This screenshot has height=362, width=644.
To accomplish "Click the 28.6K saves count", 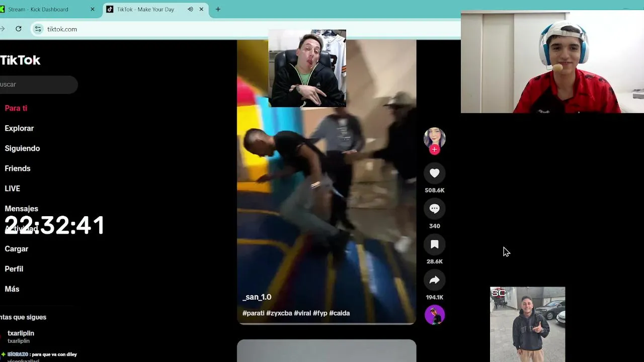I will 434,261.
